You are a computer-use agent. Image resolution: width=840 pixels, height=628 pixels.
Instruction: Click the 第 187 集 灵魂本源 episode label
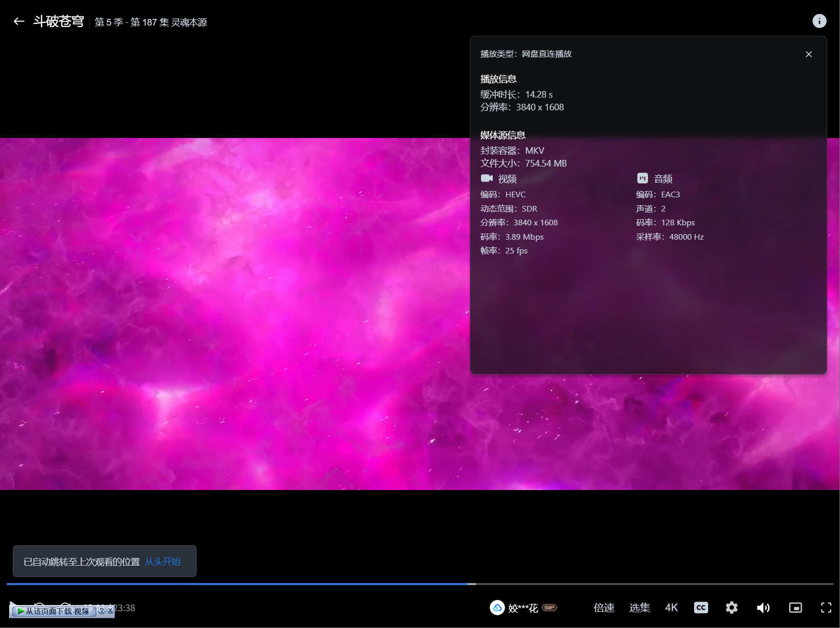click(x=169, y=22)
